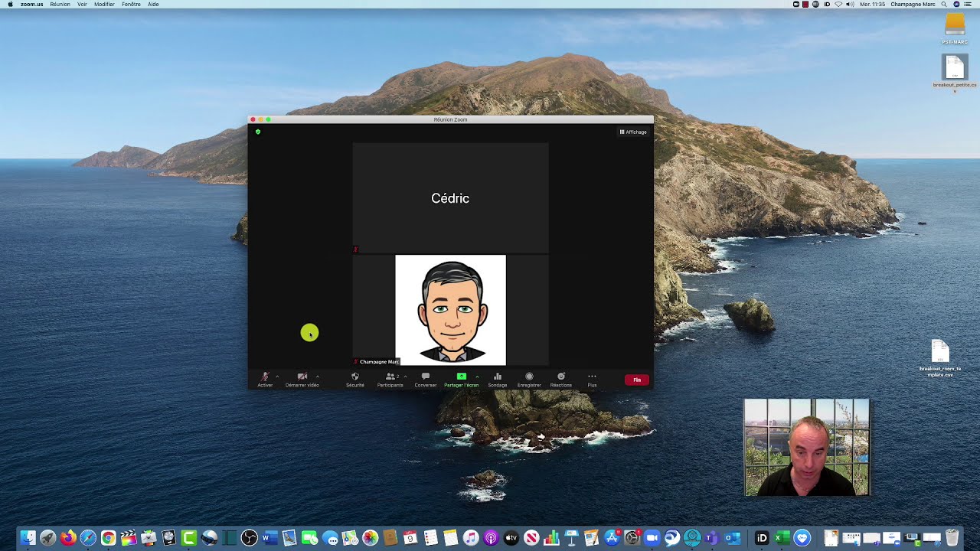Select the PST-MARC drive on desktop
Image resolution: width=980 pixels, height=551 pixels.
point(955,28)
